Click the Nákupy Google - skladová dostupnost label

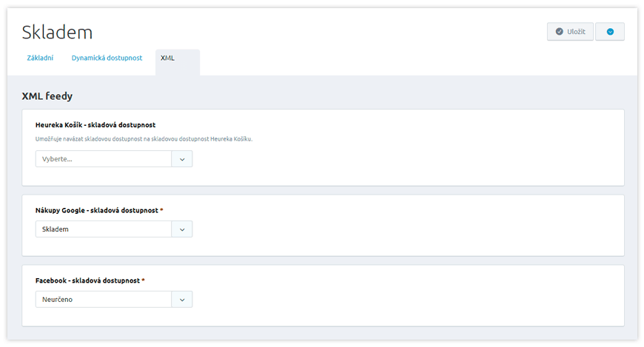(96, 210)
